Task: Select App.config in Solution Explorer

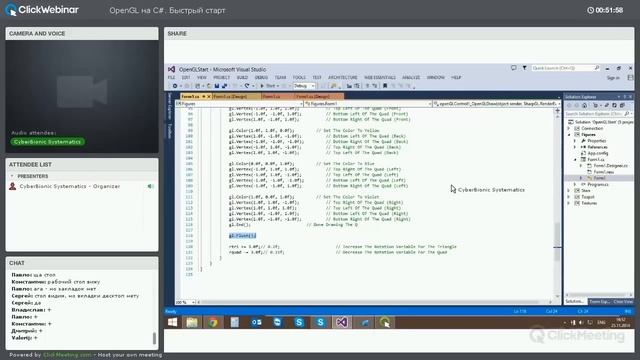Action: [598, 153]
